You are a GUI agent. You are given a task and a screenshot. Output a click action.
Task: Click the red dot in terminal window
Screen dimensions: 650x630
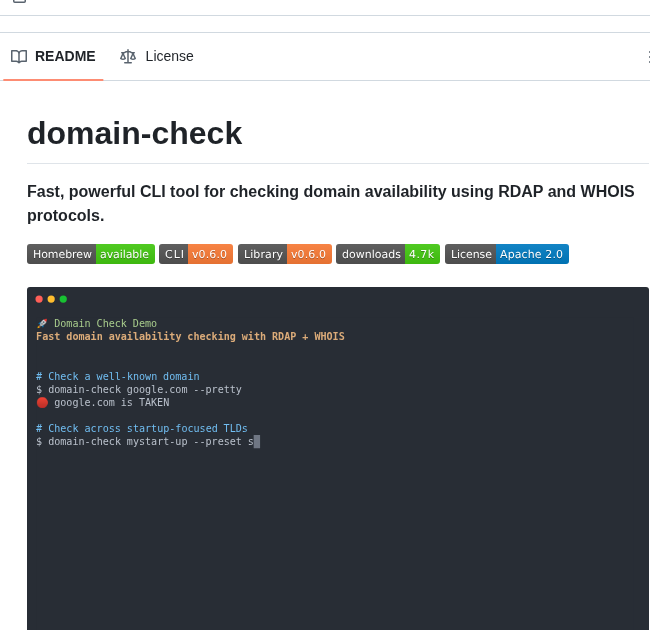(x=39, y=299)
